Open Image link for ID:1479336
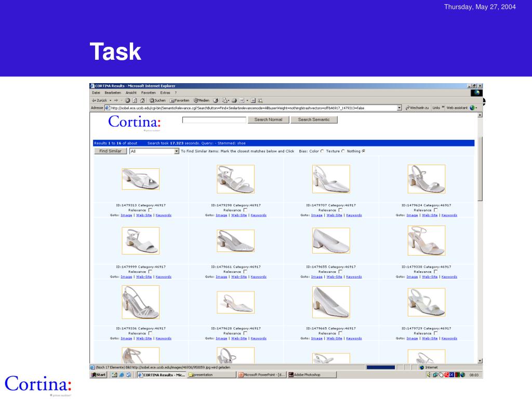Screen dimensions: 532x399 pos(126,338)
